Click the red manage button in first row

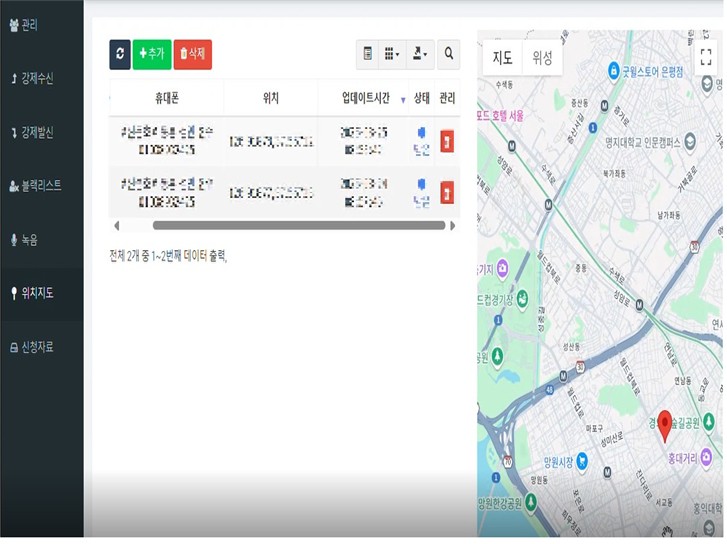pyautogui.click(x=447, y=141)
